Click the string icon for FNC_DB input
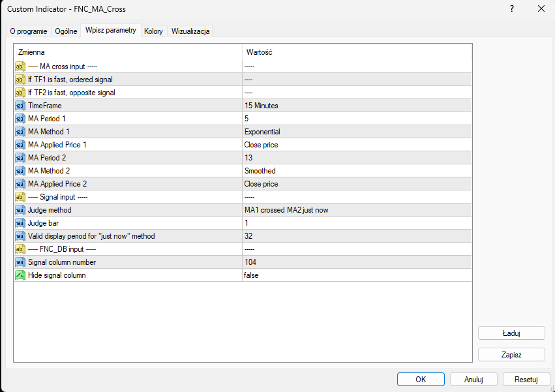The height and width of the screenshot is (392, 555). click(20, 249)
